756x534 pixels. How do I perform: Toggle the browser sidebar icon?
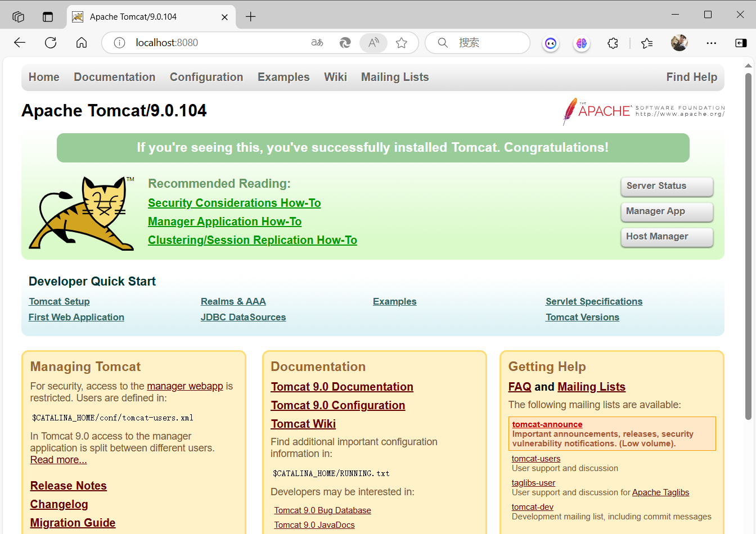pyautogui.click(x=741, y=43)
